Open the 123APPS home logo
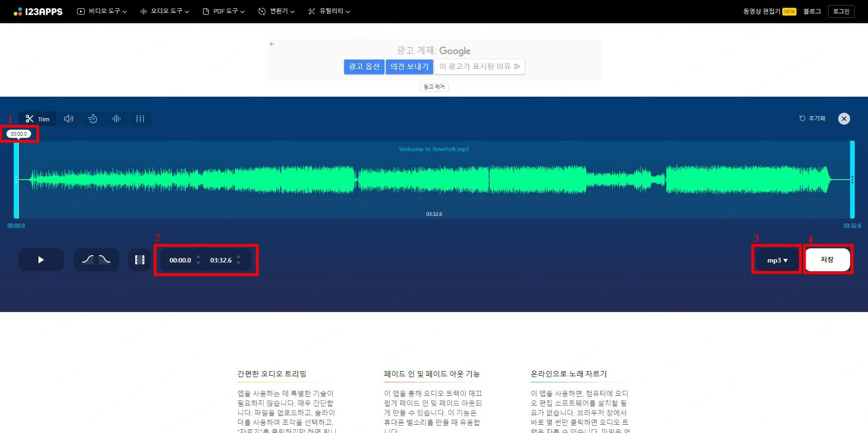This screenshot has height=433, width=868. (x=38, y=11)
